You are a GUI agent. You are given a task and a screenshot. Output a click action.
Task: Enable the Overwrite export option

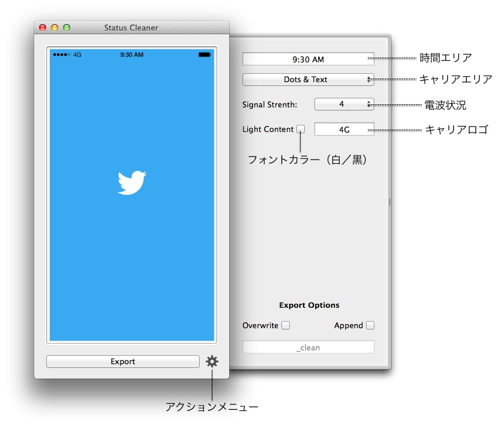[x=286, y=325]
